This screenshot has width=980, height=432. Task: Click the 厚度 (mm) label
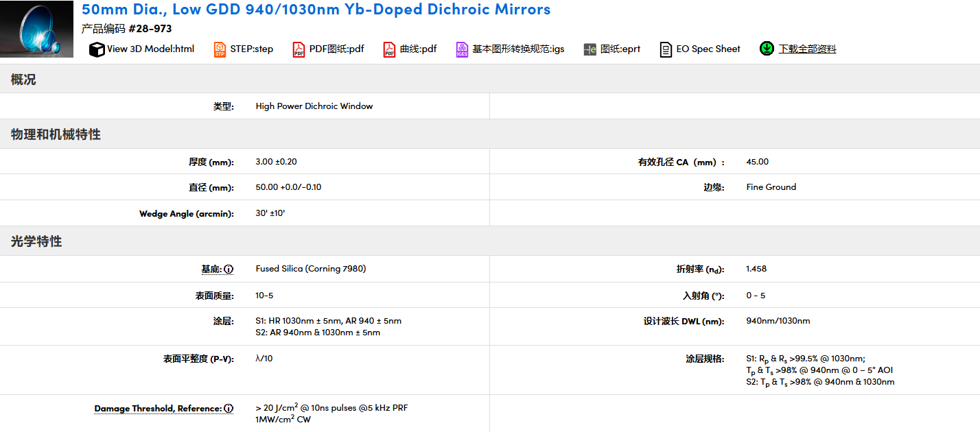click(211, 162)
